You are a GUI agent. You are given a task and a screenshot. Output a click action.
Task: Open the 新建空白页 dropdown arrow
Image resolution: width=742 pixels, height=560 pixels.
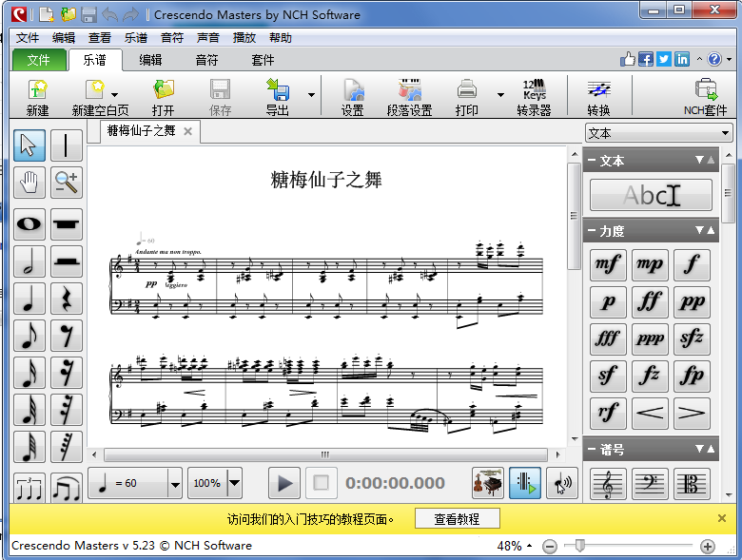[114, 95]
